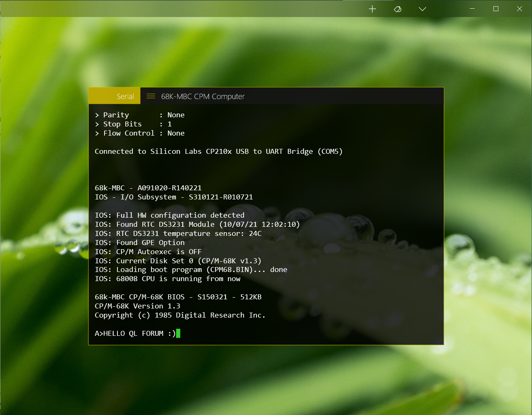
Task: Click the 'temperature sensor: 24C' line
Action: point(178,233)
